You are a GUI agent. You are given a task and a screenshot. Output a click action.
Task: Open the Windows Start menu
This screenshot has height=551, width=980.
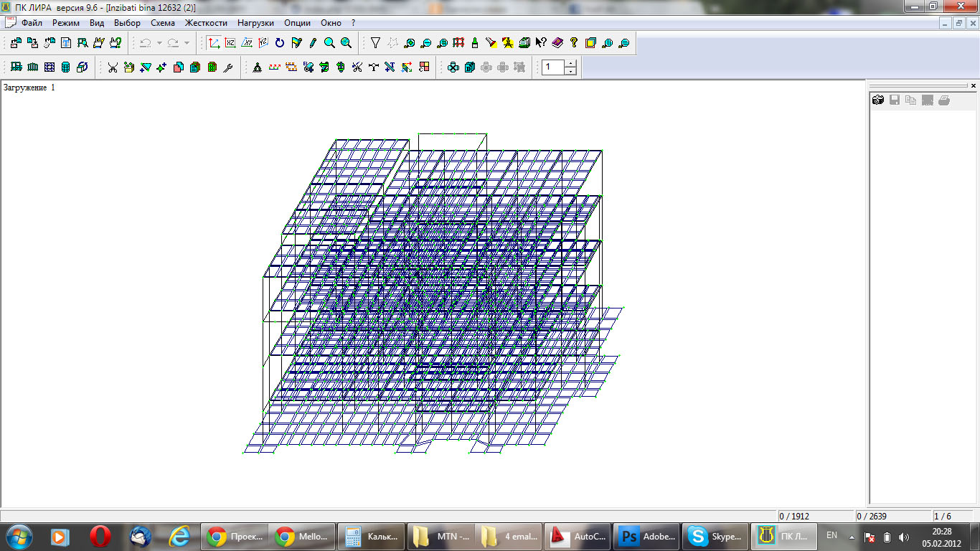click(x=19, y=536)
